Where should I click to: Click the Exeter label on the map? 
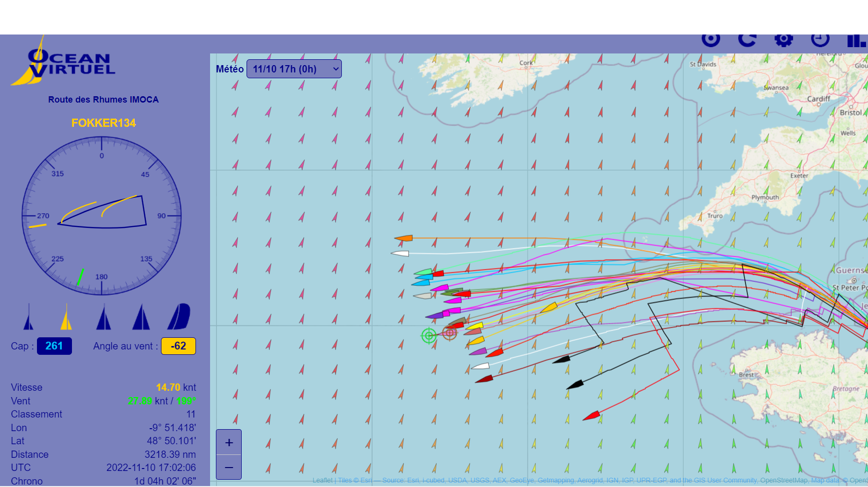tap(799, 175)
